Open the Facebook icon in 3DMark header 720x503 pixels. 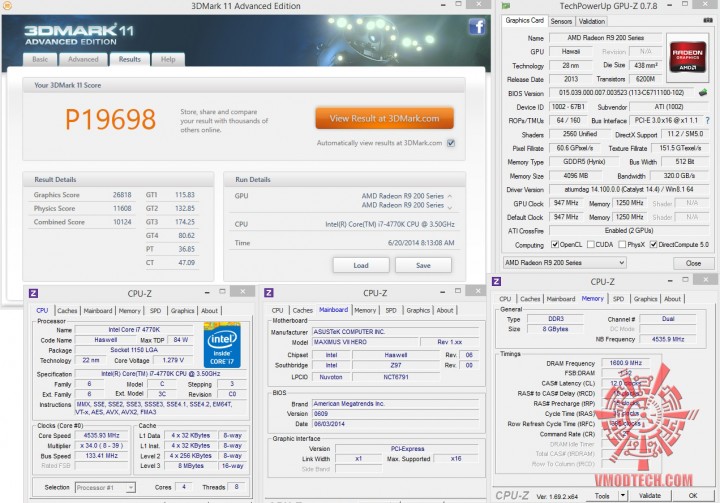(477, 27)
